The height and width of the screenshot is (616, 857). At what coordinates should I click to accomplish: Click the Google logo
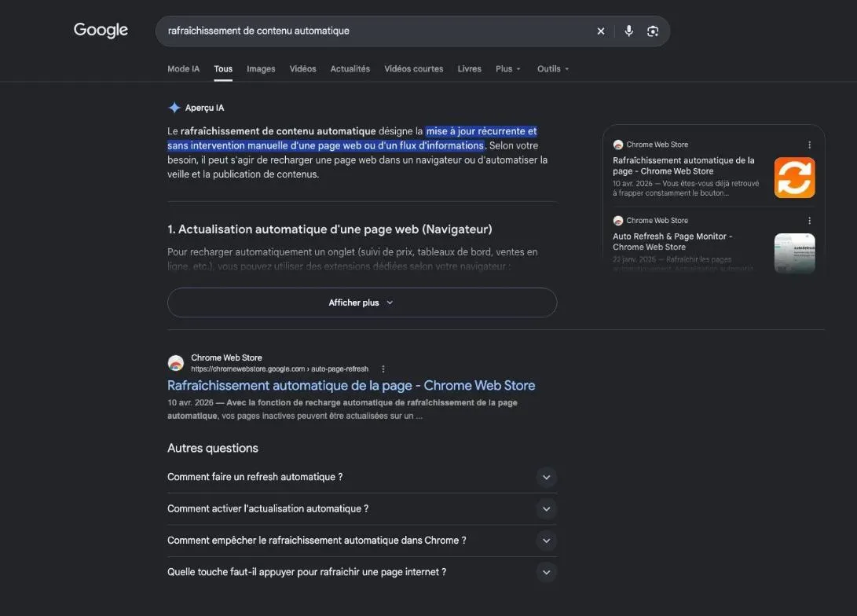click(101, 30)
